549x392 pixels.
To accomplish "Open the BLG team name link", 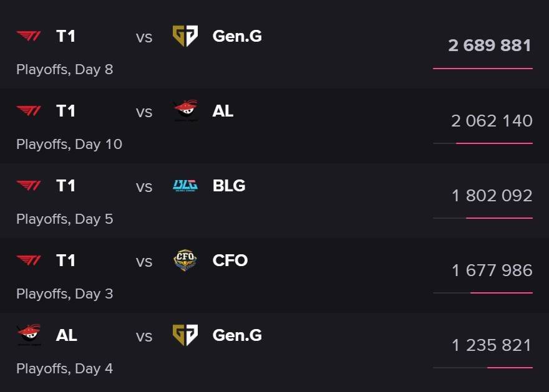I will [x=229, y=186].
